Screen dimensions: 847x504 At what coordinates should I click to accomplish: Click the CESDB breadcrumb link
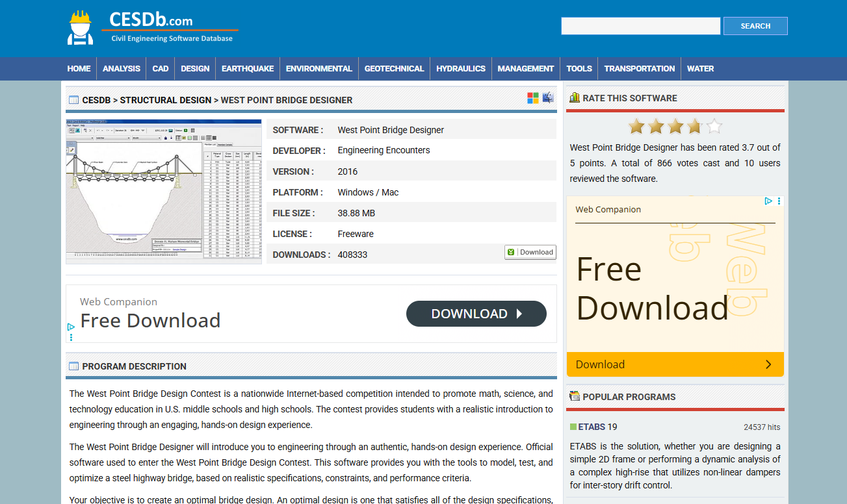pos(96,100)
